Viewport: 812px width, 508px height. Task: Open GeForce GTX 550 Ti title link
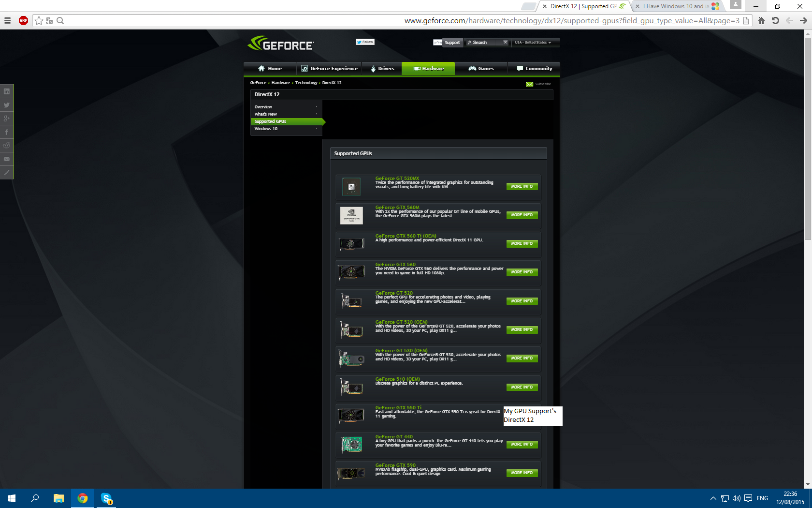click(398, 408)
